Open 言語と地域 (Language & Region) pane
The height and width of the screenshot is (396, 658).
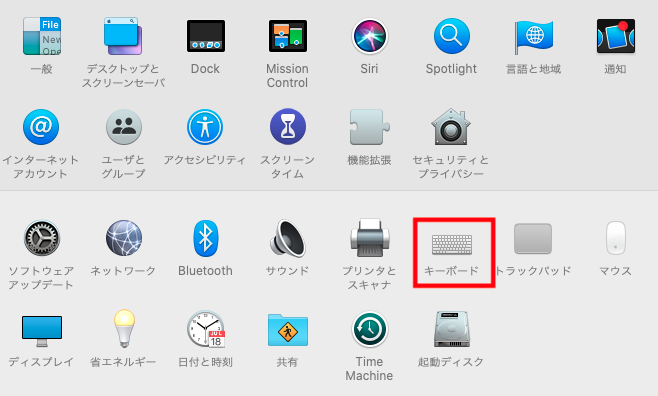point(534,36)
